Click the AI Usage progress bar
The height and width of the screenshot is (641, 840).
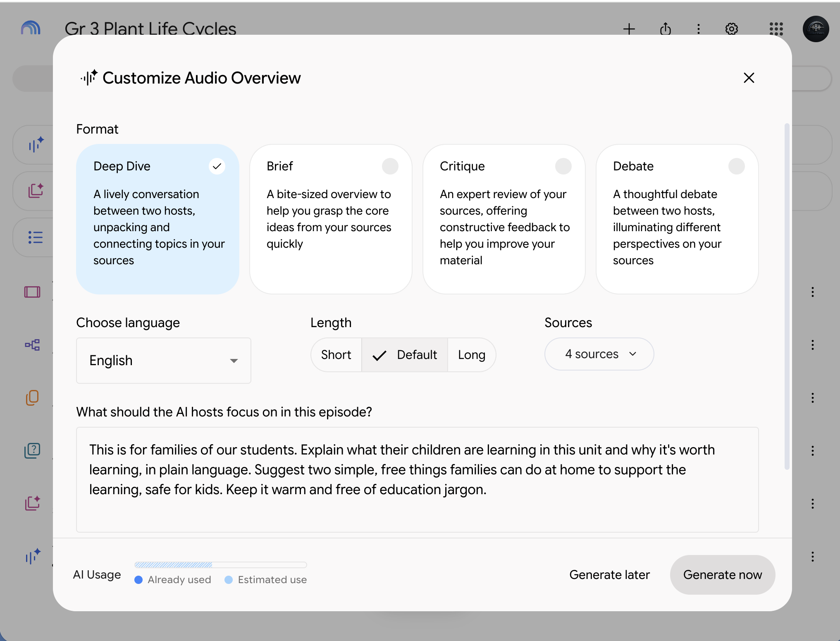[220, 565]
